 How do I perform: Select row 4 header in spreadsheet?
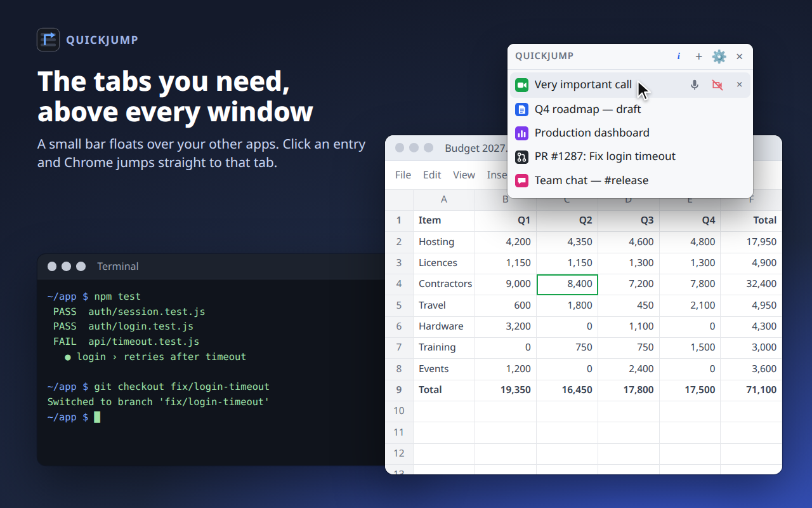(x=399, y=284)
